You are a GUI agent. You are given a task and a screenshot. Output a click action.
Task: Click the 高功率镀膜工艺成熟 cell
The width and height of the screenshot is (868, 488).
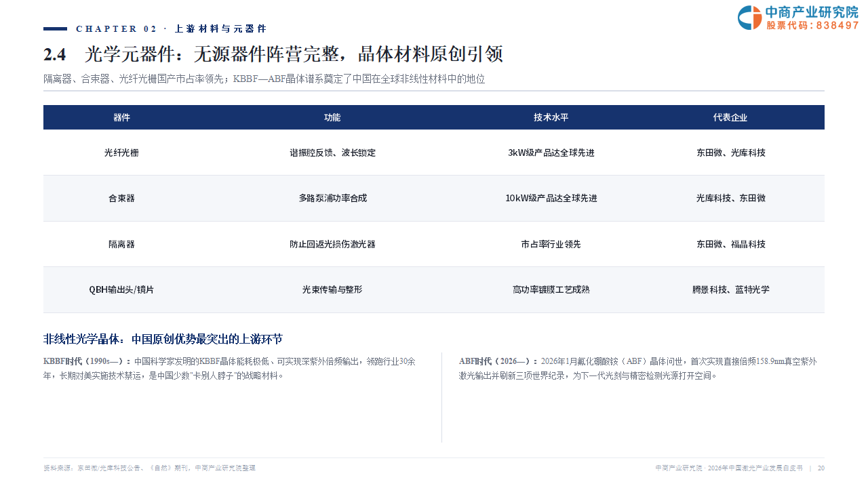(551, 289)
